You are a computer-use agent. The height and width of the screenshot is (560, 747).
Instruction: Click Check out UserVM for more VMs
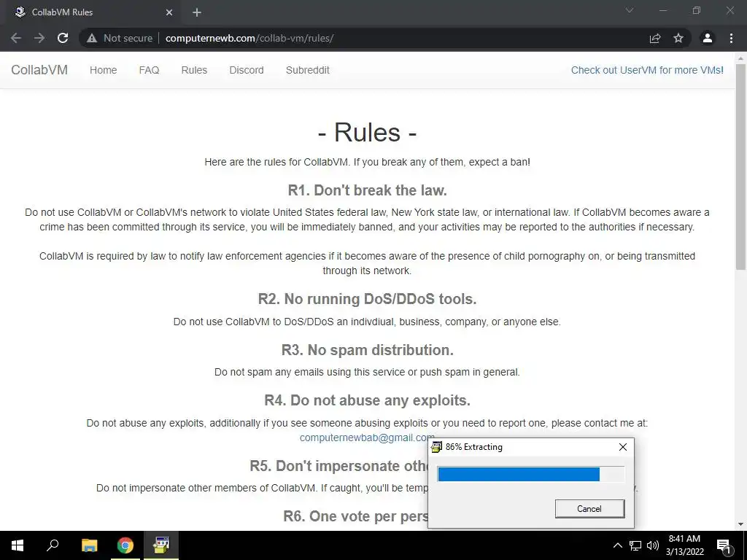point(647,70)
